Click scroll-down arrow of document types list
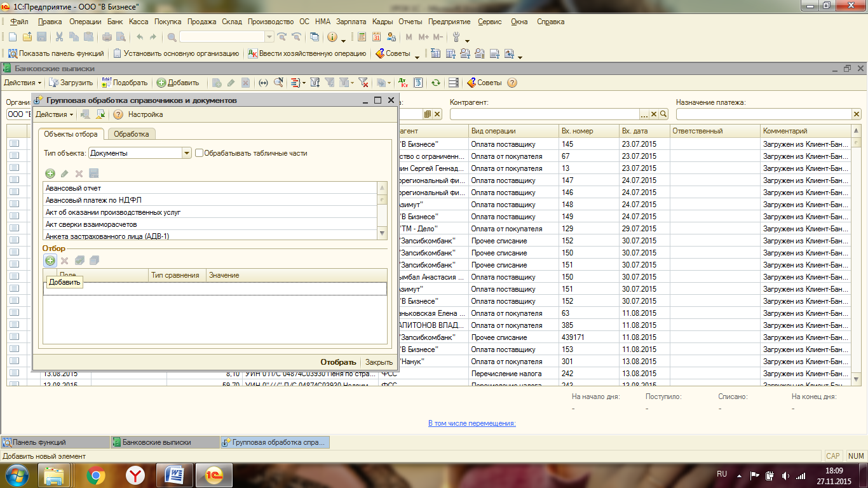The width and height of the screenshot is (868, 488). tap(382, 233)
